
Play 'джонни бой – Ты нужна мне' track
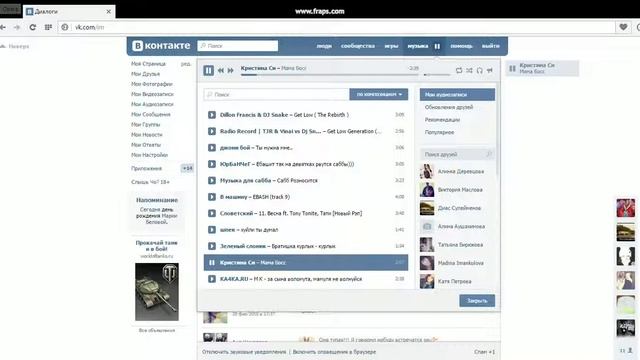212,148
